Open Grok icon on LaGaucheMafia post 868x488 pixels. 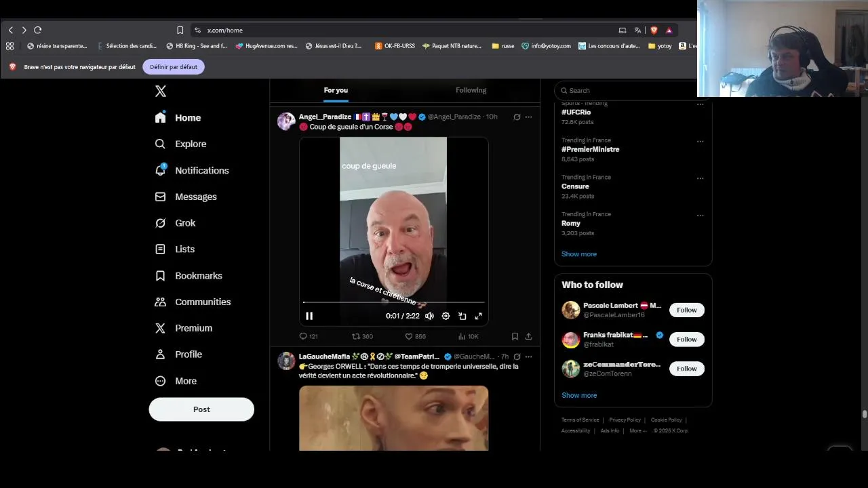coord(517,357)
